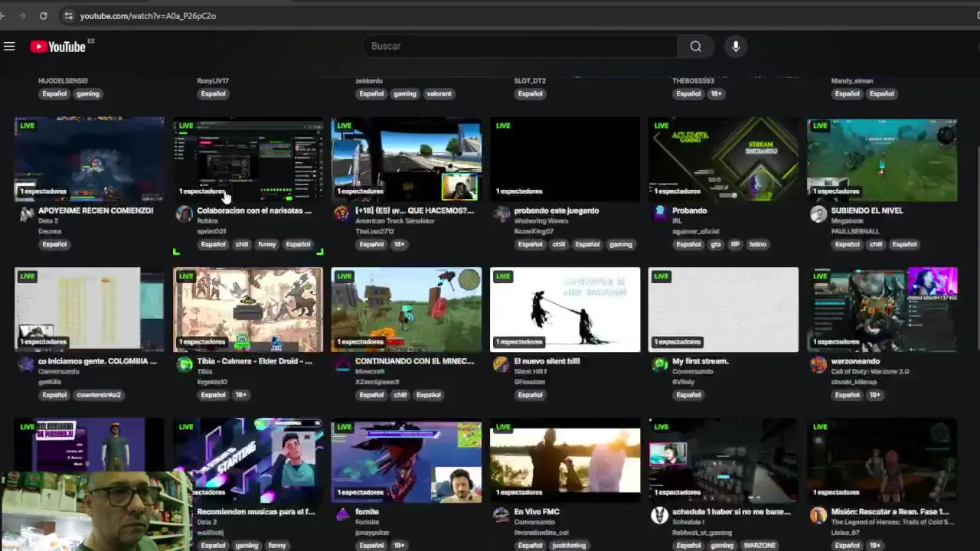980x551 pixels.
Task: Select the 'Español' tag under RonyLIV17
Action: coord(213,94)
